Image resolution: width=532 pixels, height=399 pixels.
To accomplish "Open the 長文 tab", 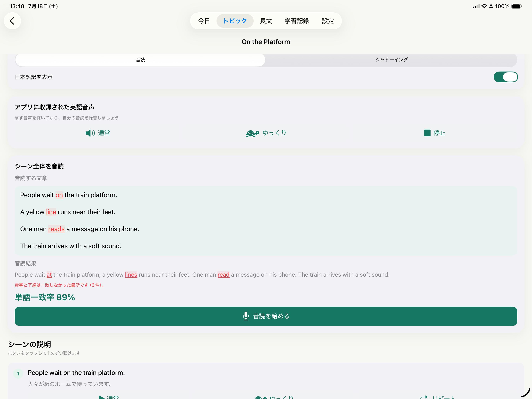I will click(266, 21).
